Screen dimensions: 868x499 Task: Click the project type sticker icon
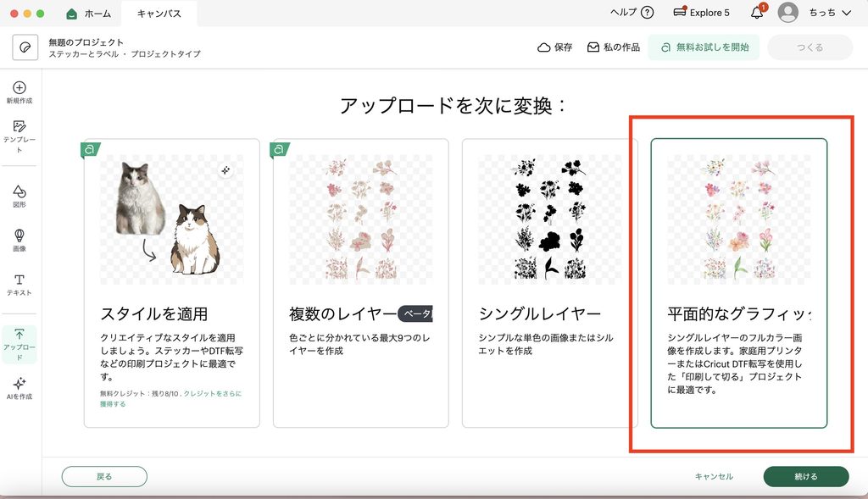point(25,47)
